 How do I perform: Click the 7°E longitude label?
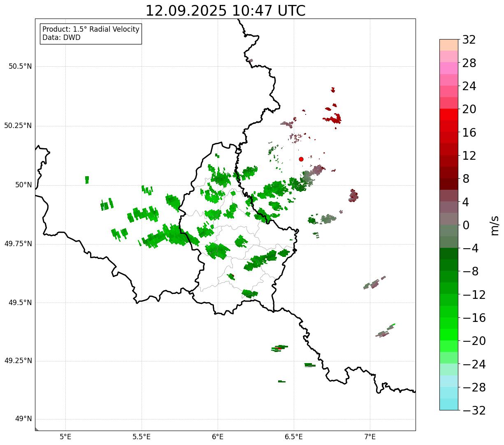pos(370,437)
